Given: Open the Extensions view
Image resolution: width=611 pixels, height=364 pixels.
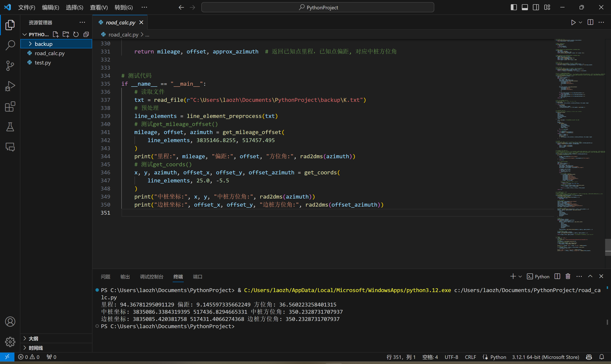Looking at the screenshot, I should [10, 106].
